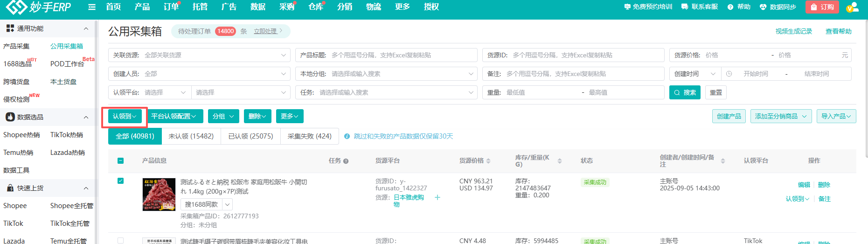Image resolution: width=868 pixels, height=244 pixels.
Task: Click the 任务 column help icon
Action: 346,161
